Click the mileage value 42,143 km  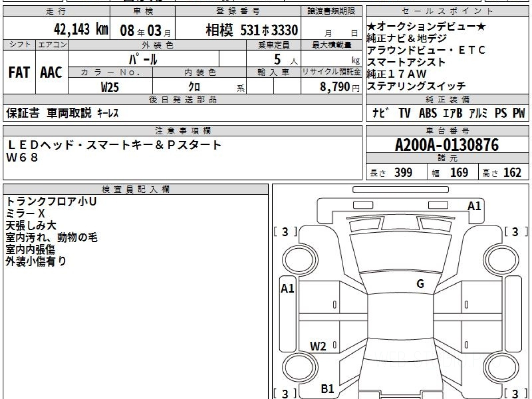point(81,30)
